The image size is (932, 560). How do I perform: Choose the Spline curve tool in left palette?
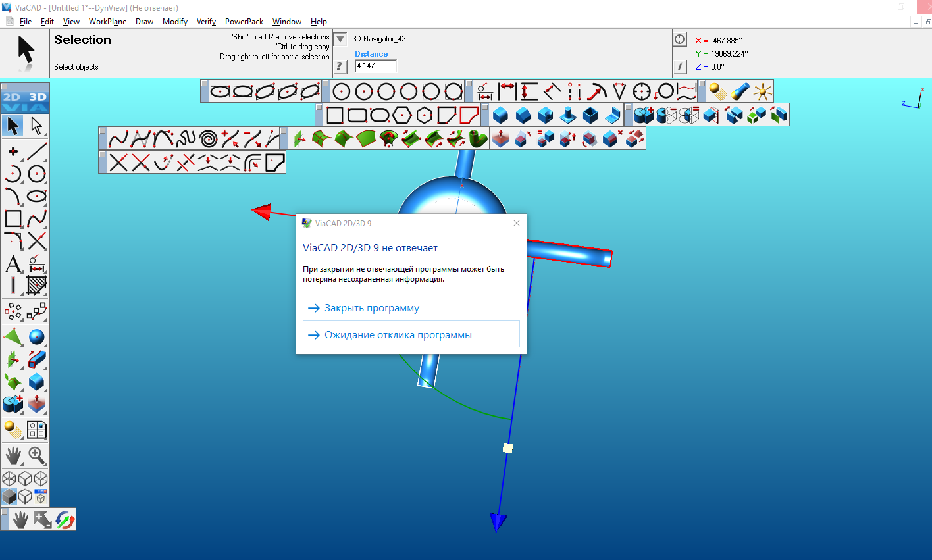pos(37,218)
